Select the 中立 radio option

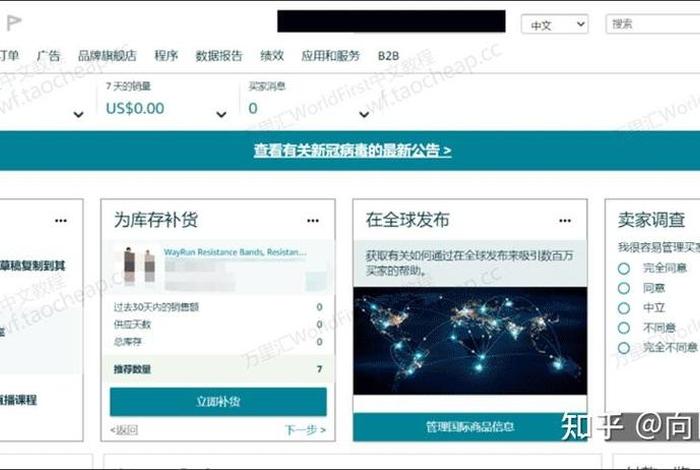(x=624, y=308)
